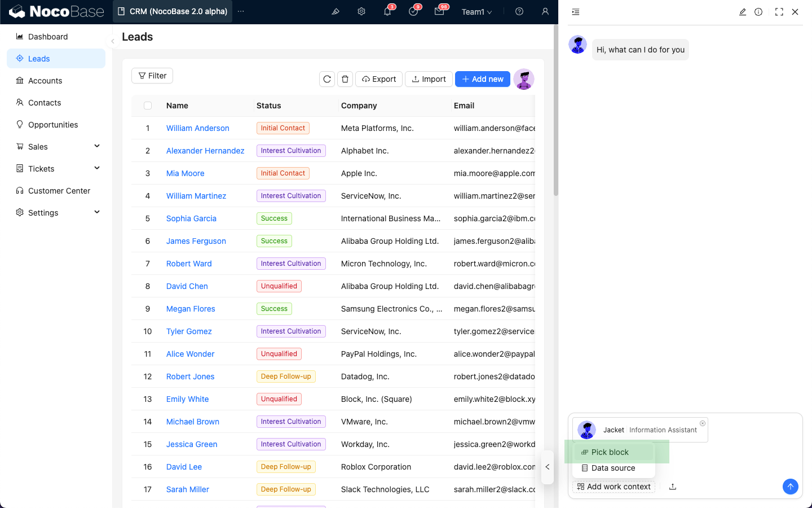This screenshot has height=508, width=812.
Task: Open the help question mark icon
Action: tap(519, 11)
